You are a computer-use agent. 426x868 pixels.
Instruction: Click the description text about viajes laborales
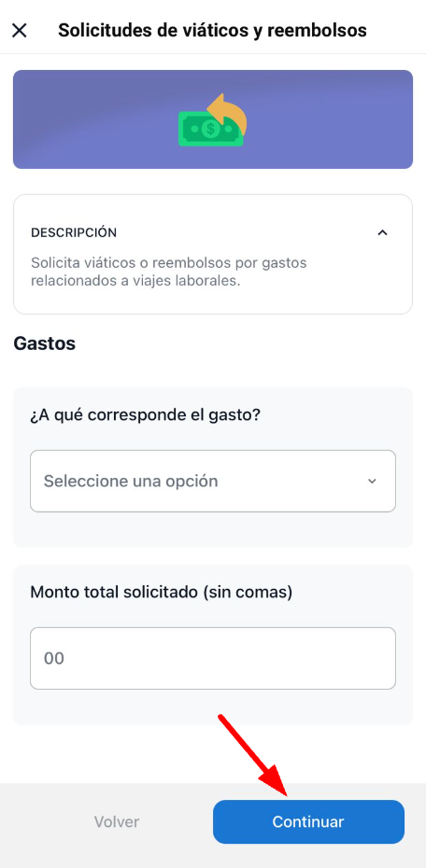(x=169, y=272)
